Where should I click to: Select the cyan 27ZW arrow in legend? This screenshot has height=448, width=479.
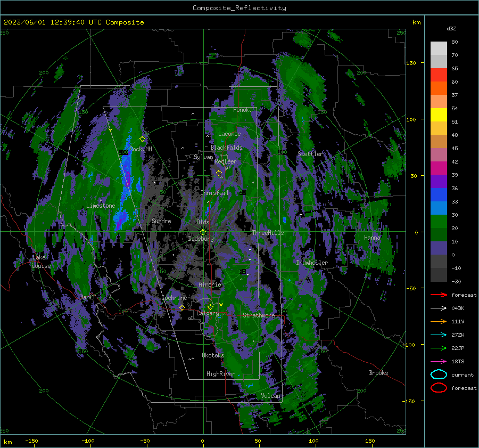(439, 335)
